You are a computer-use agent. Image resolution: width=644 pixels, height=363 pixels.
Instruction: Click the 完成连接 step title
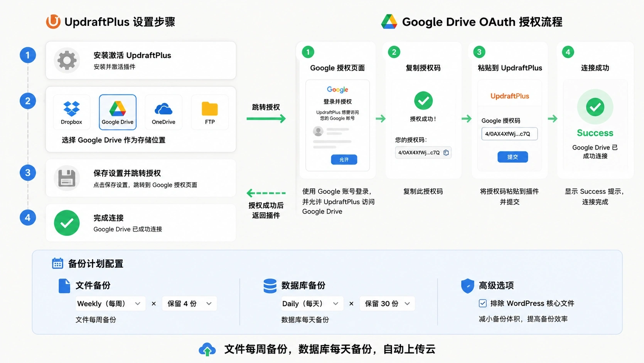[x=108, y=218]
